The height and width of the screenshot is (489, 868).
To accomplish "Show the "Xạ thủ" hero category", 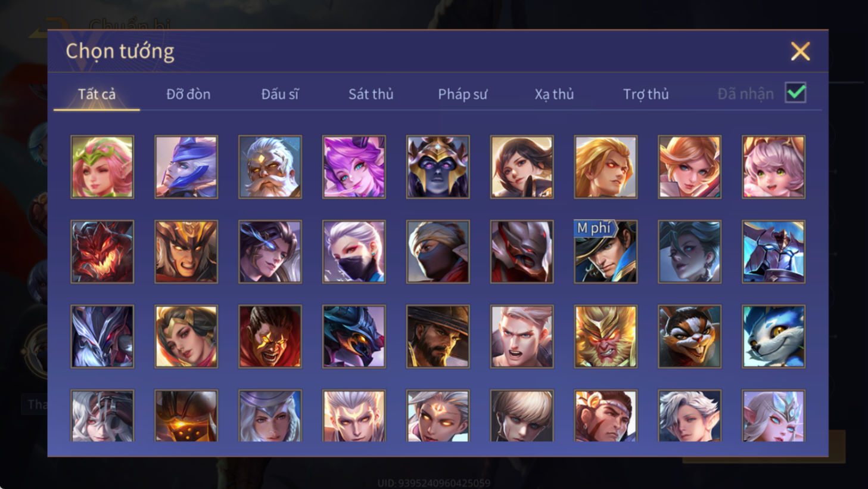I will [x=554, y=94].
